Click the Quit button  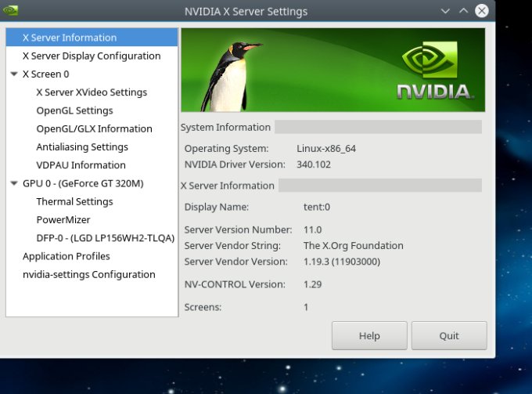[x=449, y=335]
